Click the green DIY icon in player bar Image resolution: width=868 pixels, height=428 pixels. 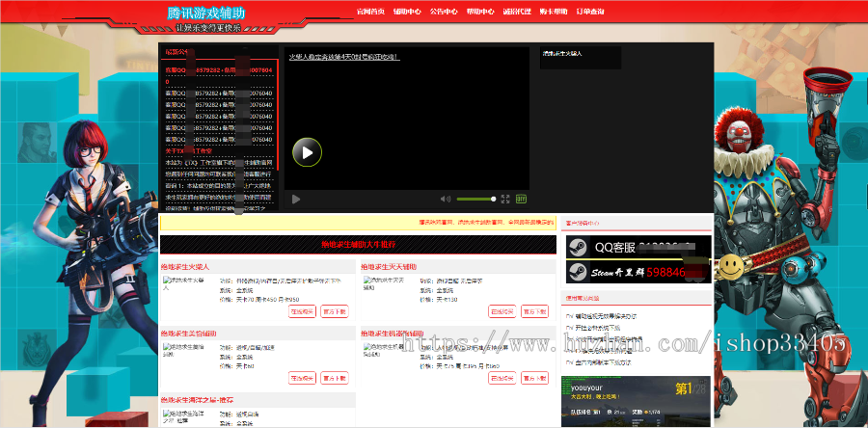coord(521,200)
